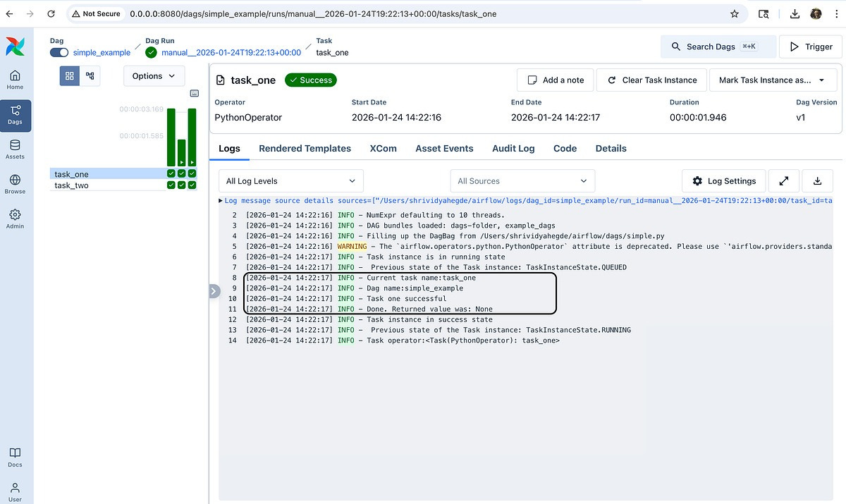The height and width of the screenshot is (504, 846).
Task: Click log line 'Task one successful'
Action: (407, 299)
